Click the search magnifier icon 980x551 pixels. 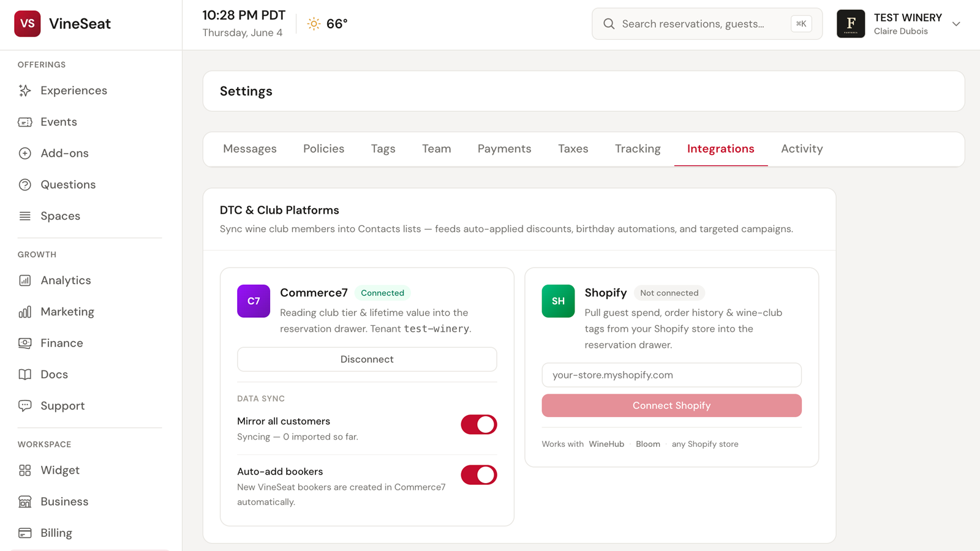point(609,24)
